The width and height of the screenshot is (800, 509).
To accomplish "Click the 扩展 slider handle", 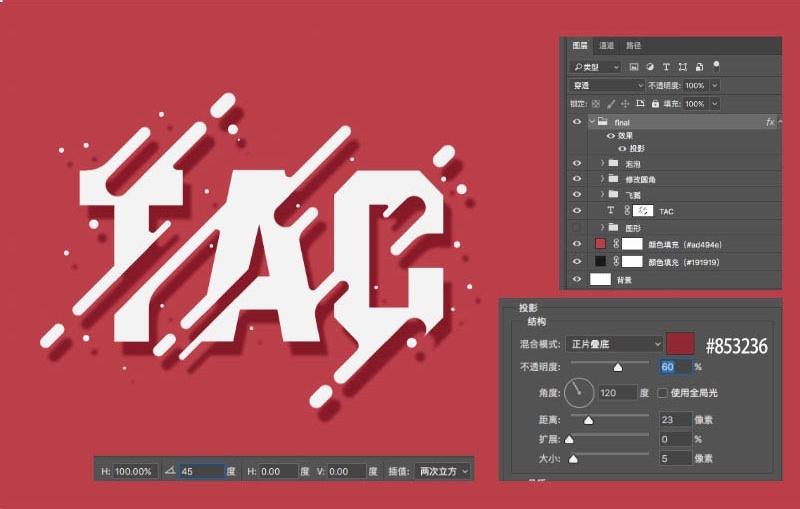I will [569, 439].
